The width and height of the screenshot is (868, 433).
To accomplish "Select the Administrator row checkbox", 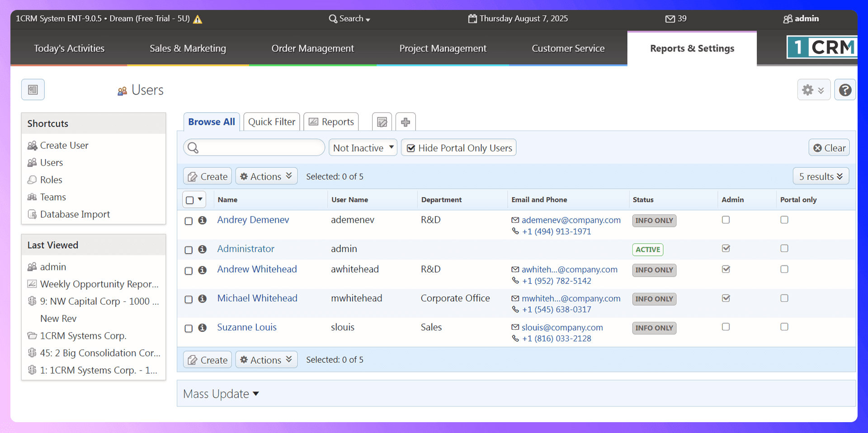I will pyautogui.click(x=189, y=250).
